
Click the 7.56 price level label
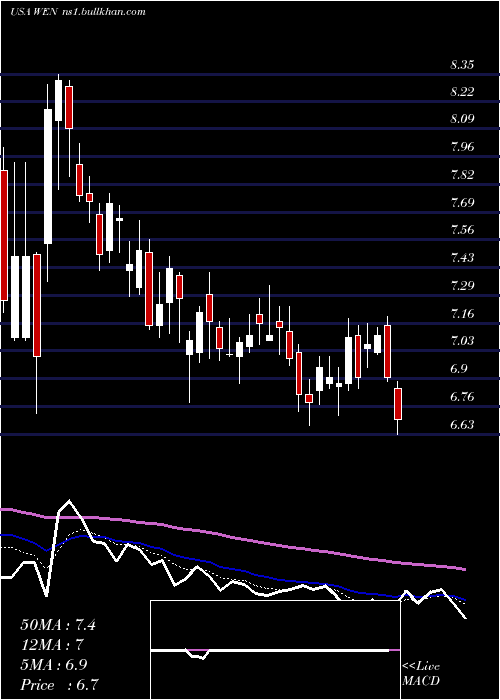(462, 230)
